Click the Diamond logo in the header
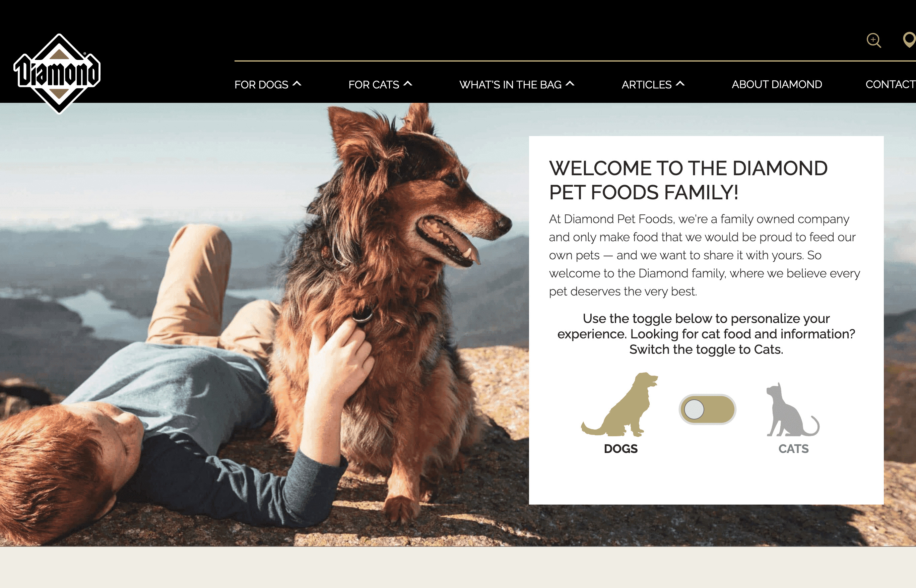The image size is (916, 588). click(58, 73)
